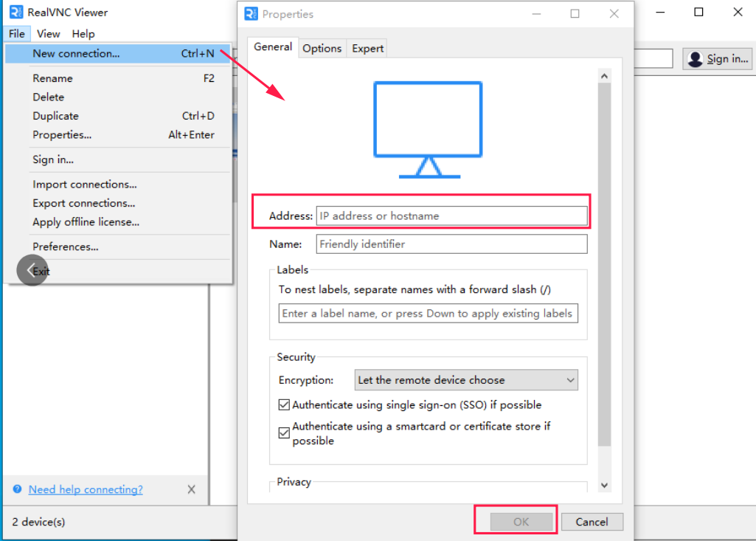
Task: Maximize the Properties dialog
Action: (x=575, y=14)
